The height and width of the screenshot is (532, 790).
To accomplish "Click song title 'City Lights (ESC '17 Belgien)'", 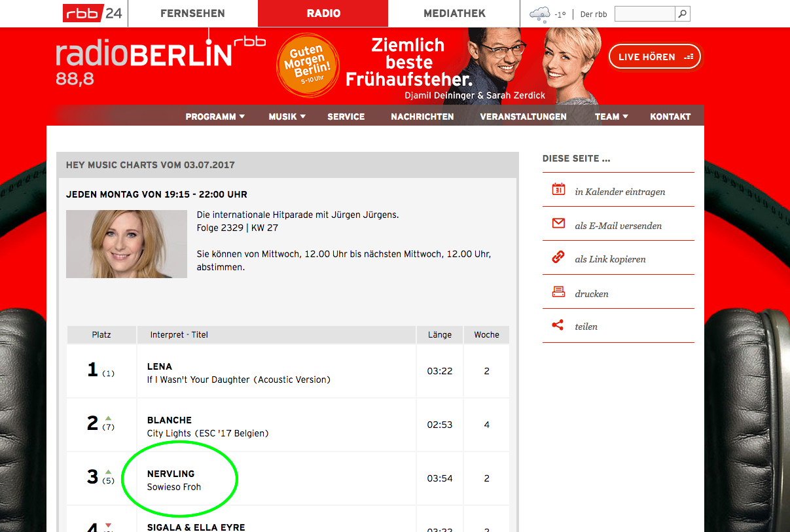I will 208,433.
